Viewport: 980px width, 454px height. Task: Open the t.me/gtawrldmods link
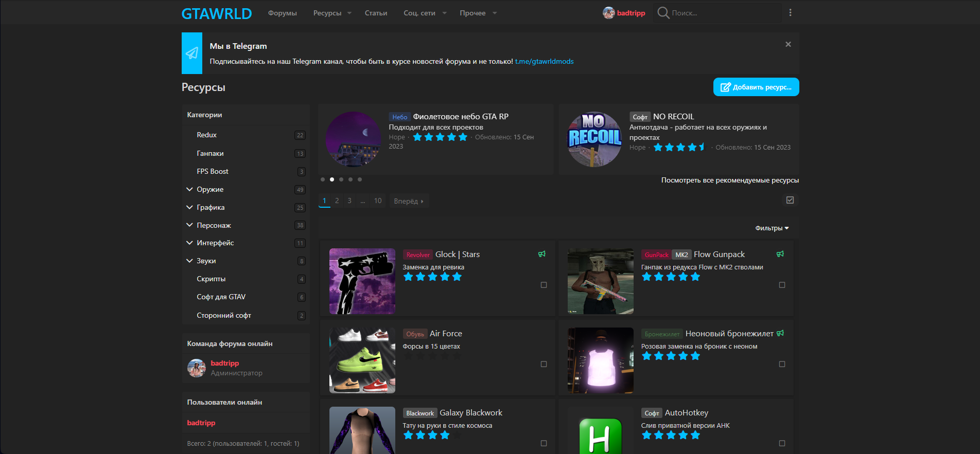coord(545,61)
